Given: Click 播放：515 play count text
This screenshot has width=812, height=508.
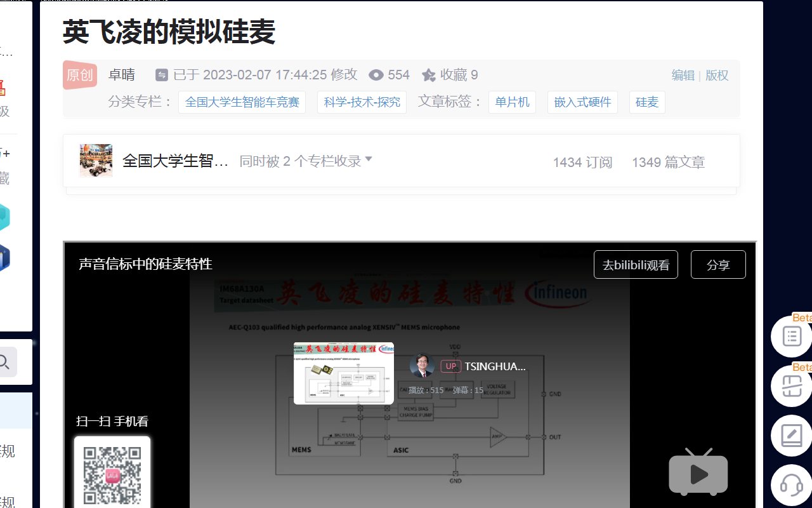Looking at the screenshot, I should coord(426,391).
